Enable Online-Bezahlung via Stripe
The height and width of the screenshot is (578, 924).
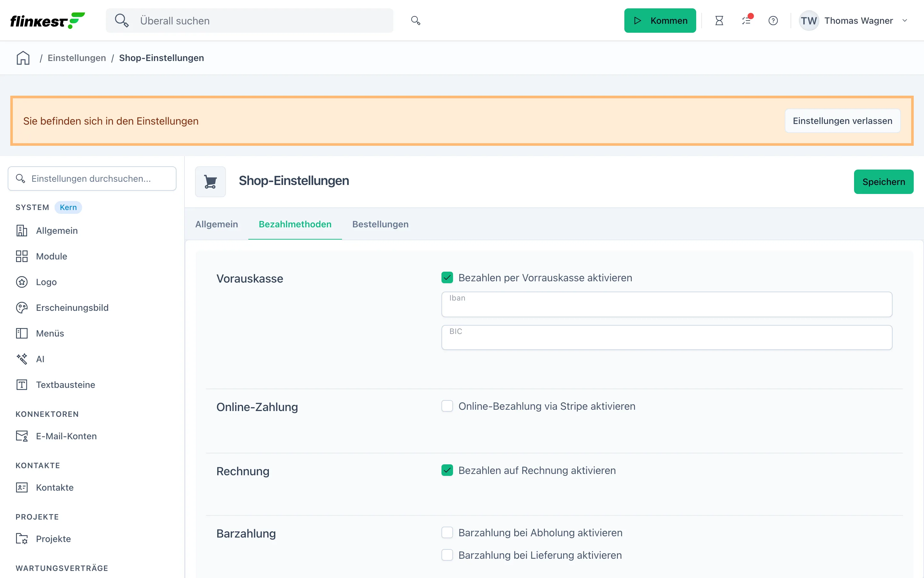[x=447, y=406]
